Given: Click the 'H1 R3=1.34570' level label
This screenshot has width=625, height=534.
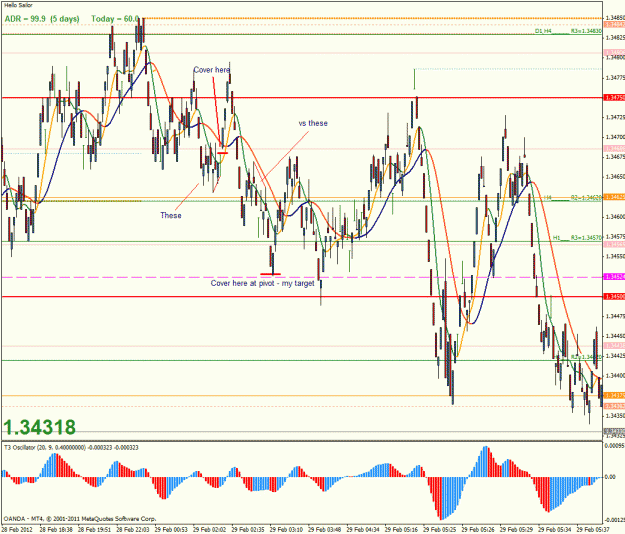Looking at the screenshot, I should [577, 238].
